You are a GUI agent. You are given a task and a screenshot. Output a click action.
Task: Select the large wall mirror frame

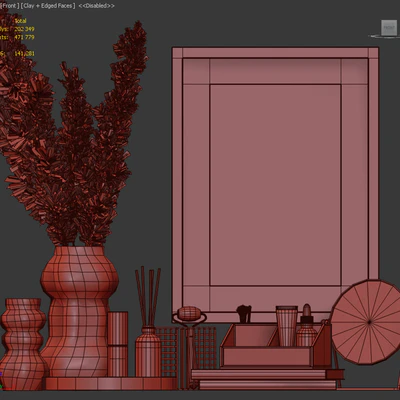(x=275, y=53)
